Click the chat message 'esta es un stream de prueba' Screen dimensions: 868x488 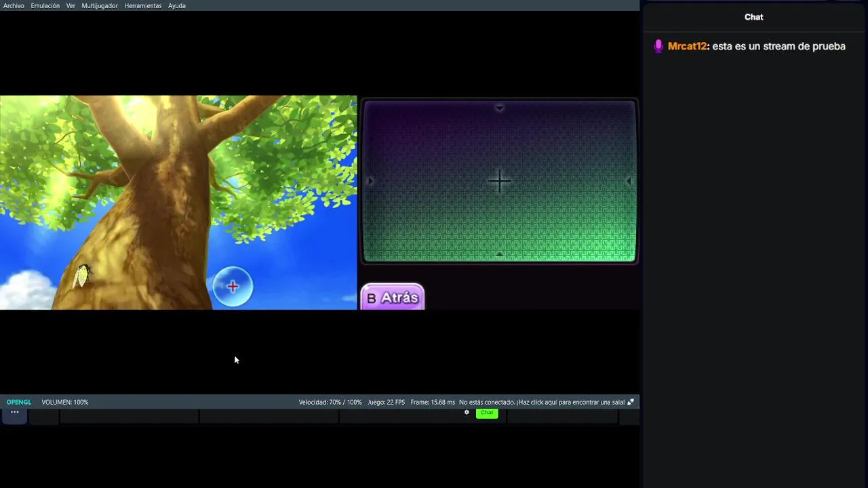coord(779,46)
